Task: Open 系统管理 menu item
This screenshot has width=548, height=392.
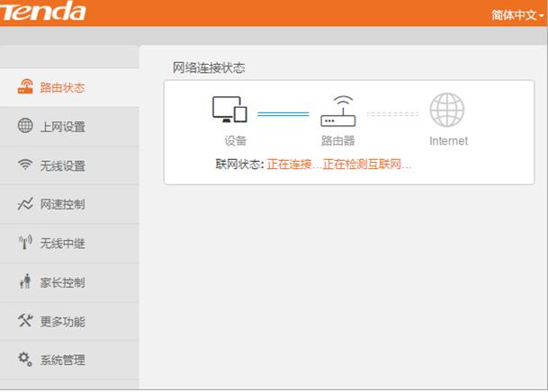Action: tap(69, 360)
